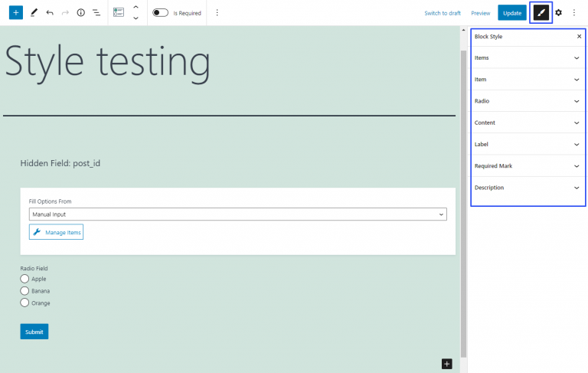588x373 pixels.
Task: Toggle the Is Required switch
Action: point(160,13)
